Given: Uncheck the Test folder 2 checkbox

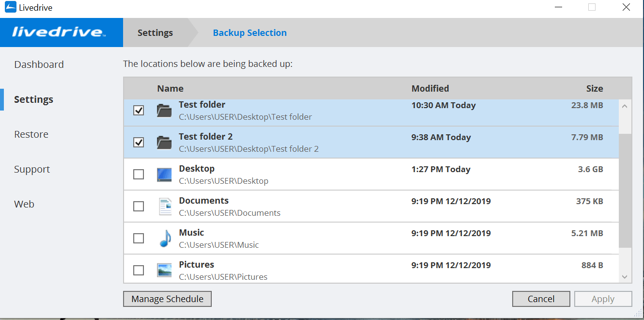Looking at the screenshot, I should (x=139, y=142).
